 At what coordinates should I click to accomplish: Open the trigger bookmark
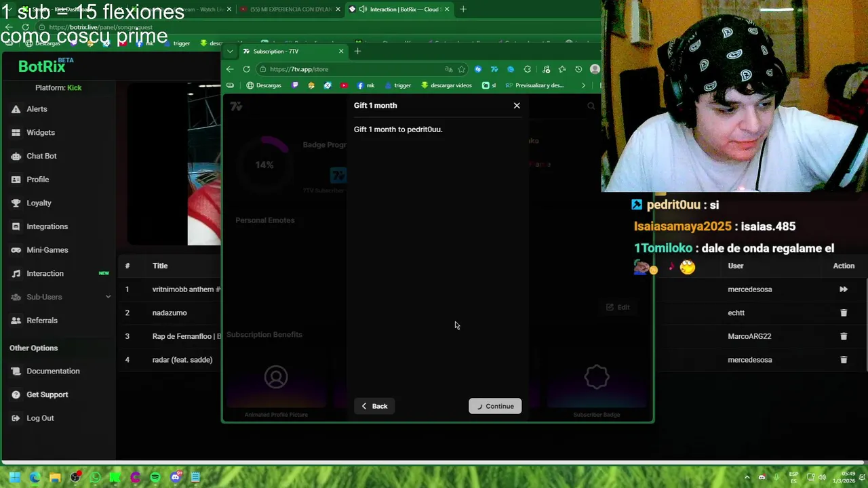point(398,85)
